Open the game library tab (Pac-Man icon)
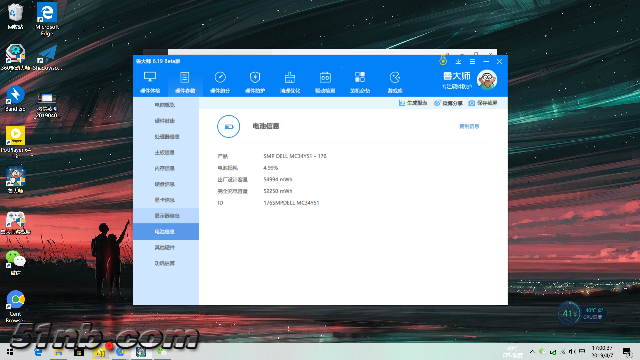This screenshot has height=360, width=640. (395, 82)
